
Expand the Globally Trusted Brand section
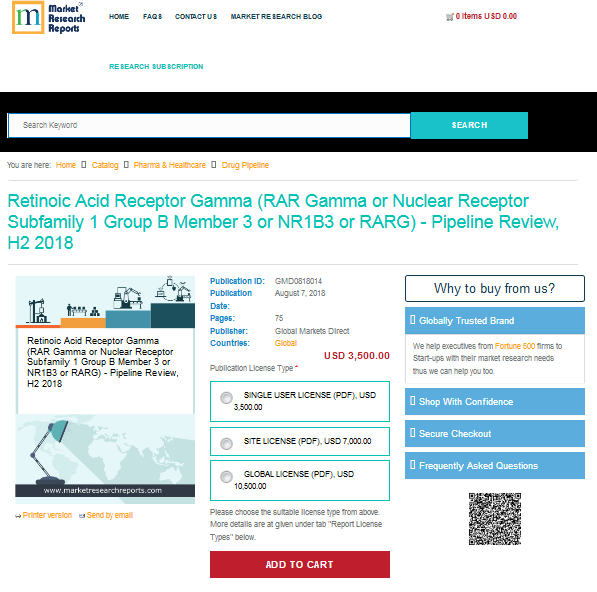(x=495, y=321)
